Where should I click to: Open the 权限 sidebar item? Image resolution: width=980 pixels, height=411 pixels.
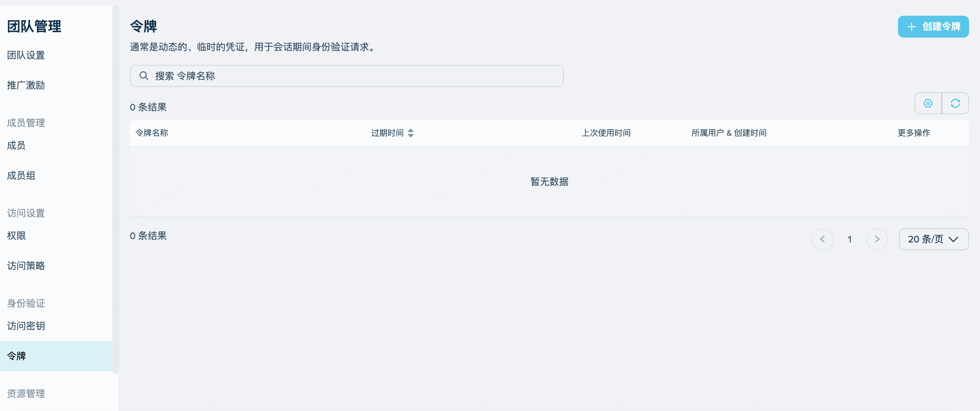click(16, 236)
